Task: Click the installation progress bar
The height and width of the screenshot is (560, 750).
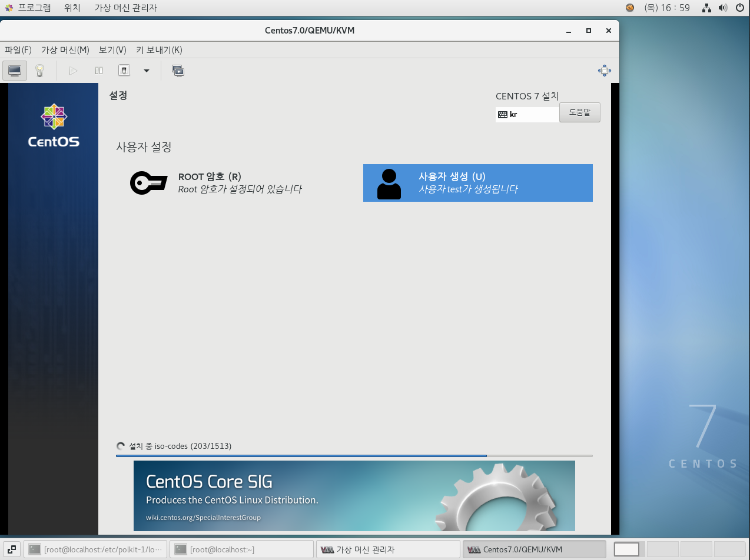Action: pyautogui.click(x=354, y=456)
